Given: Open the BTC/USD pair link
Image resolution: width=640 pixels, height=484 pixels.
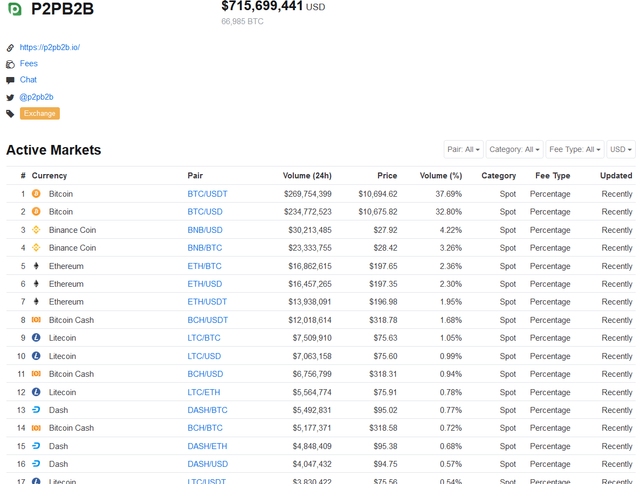Looking at the screenshot, I should (x=205, y=212).
